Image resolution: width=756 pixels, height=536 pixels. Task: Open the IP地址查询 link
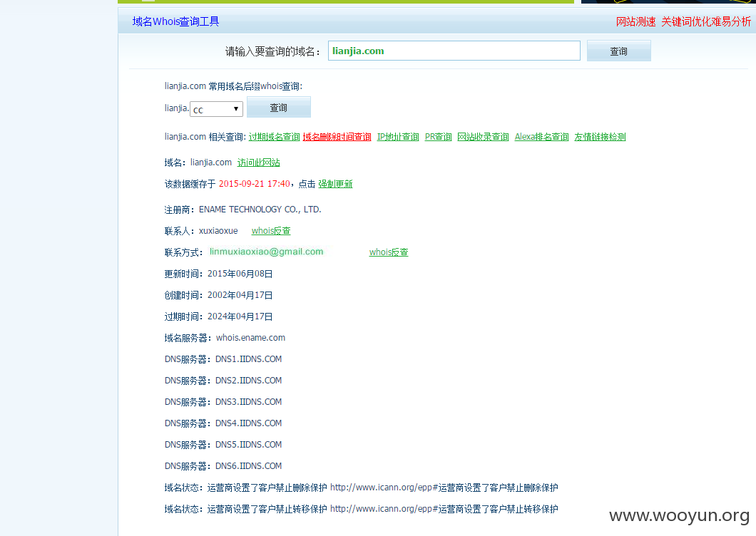pyautogui.click(x=398, y=137)
